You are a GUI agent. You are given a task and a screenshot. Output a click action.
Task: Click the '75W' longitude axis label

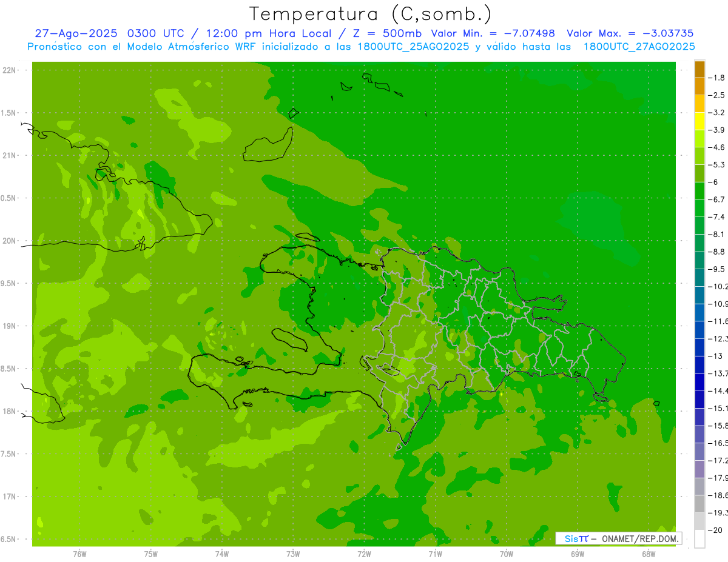(x=151, y=554)
